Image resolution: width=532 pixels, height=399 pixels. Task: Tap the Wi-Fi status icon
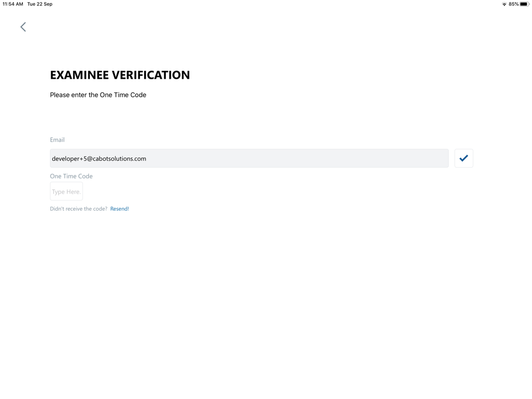(504, 4)
